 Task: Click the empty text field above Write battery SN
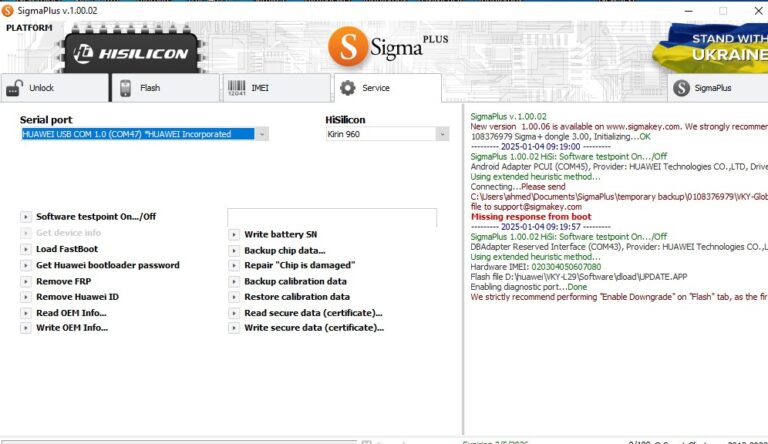[332, 218]
